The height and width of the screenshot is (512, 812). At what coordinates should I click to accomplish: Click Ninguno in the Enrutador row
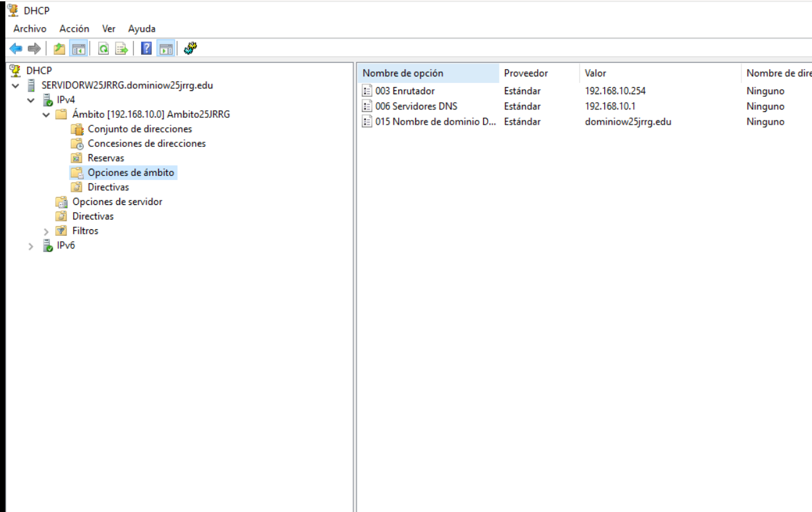765,91
